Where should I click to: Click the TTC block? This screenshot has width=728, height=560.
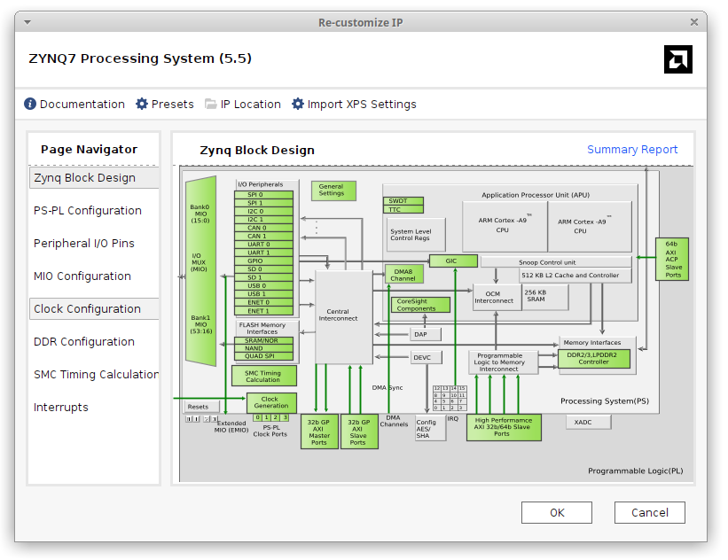403,209
